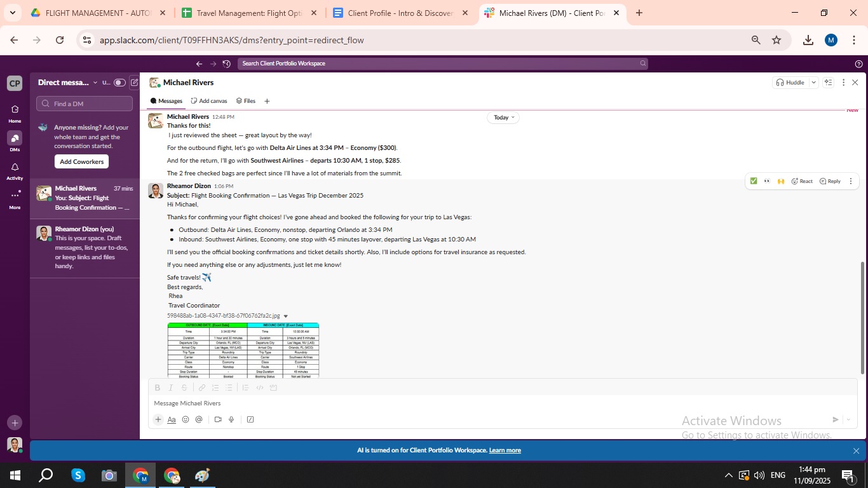Toggle blockquote formatting
The width and height of the screenshot is (868, 488).
coord(245,388)
